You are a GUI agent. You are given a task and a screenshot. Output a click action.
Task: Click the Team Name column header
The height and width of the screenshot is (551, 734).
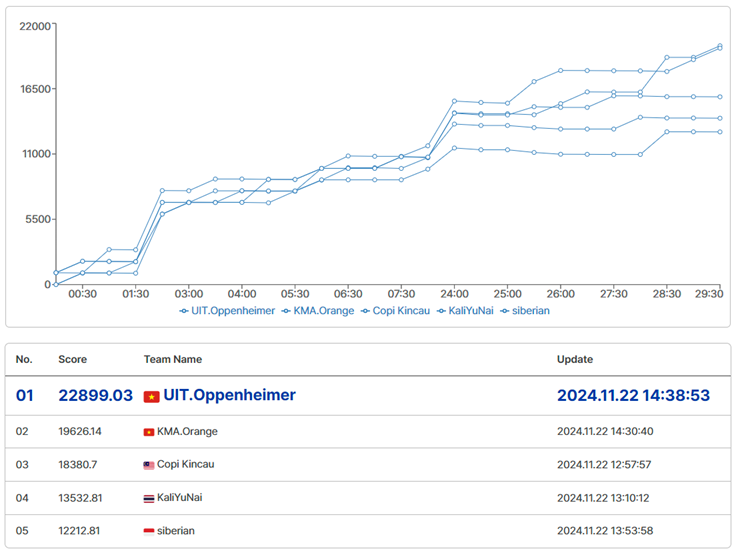pyautogui.click(x=173, y=360)
